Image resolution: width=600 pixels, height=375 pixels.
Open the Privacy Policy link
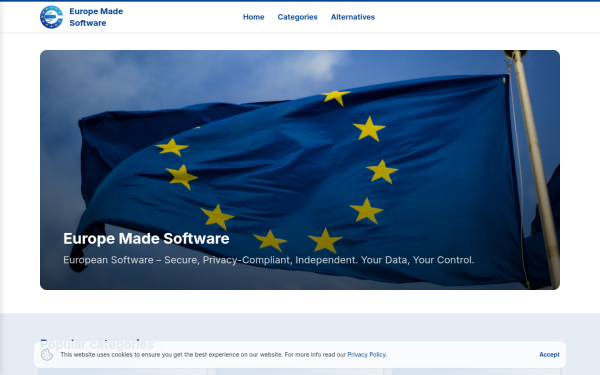click(366, 355)
